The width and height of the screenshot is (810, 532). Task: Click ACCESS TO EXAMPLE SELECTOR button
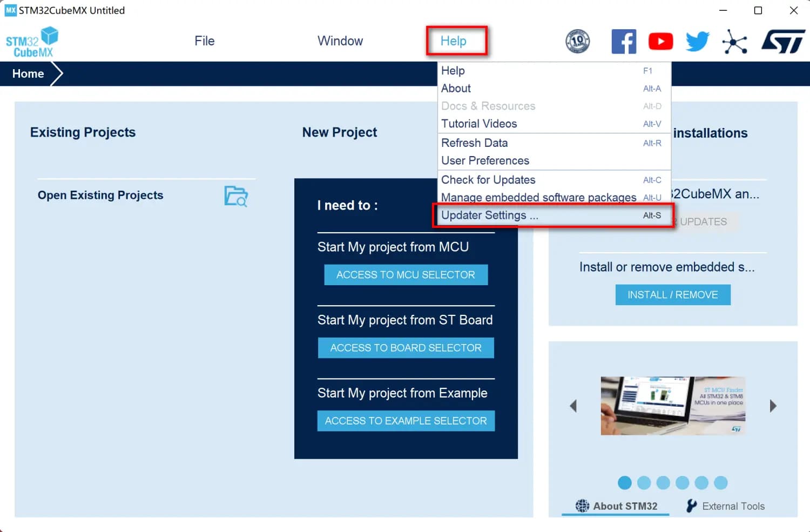click(406, 421)
